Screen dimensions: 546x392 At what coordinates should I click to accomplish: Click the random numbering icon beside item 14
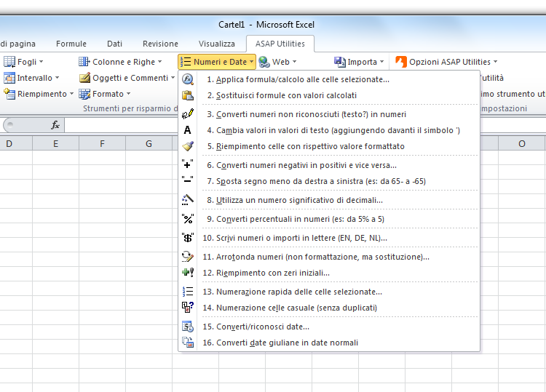point(188,308)
